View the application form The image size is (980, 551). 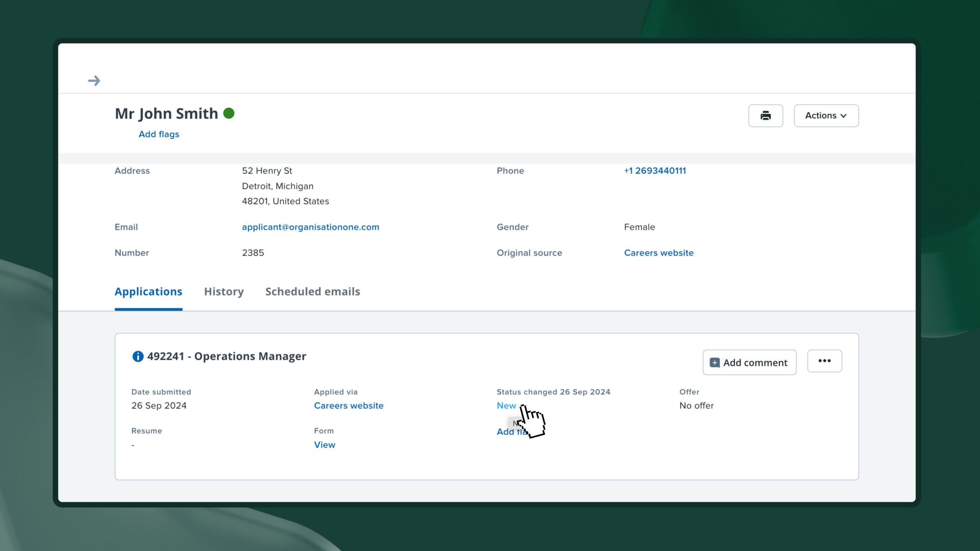(324, 445)
